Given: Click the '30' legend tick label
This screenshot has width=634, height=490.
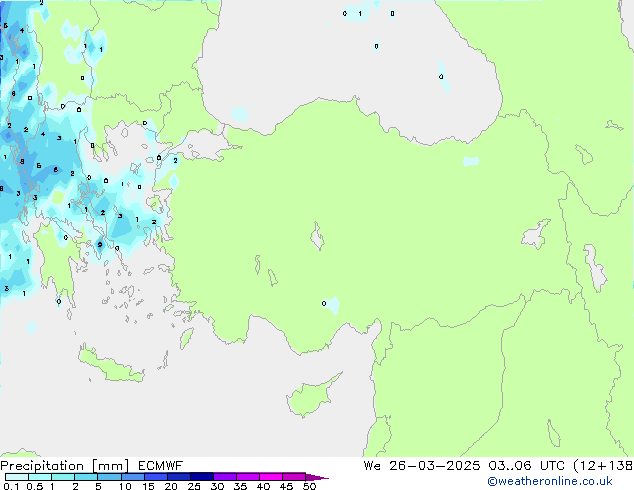Looking at the screenshot, I should 217,486.
